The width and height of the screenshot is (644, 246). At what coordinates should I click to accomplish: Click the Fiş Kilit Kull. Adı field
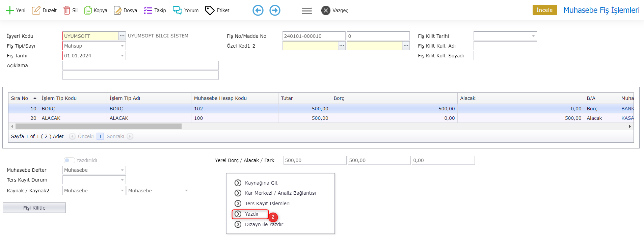(x=505, y=46)
